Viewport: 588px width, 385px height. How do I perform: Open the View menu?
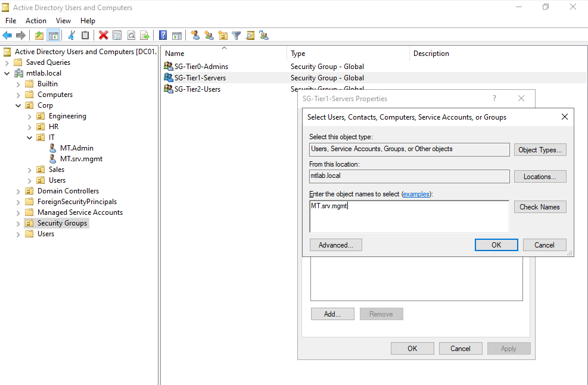coord(63,21)
